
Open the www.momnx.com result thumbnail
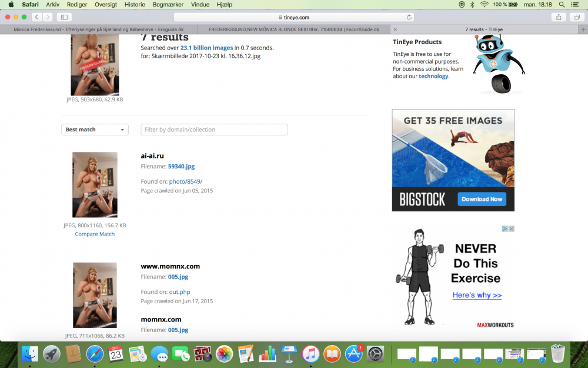point(95,295)
